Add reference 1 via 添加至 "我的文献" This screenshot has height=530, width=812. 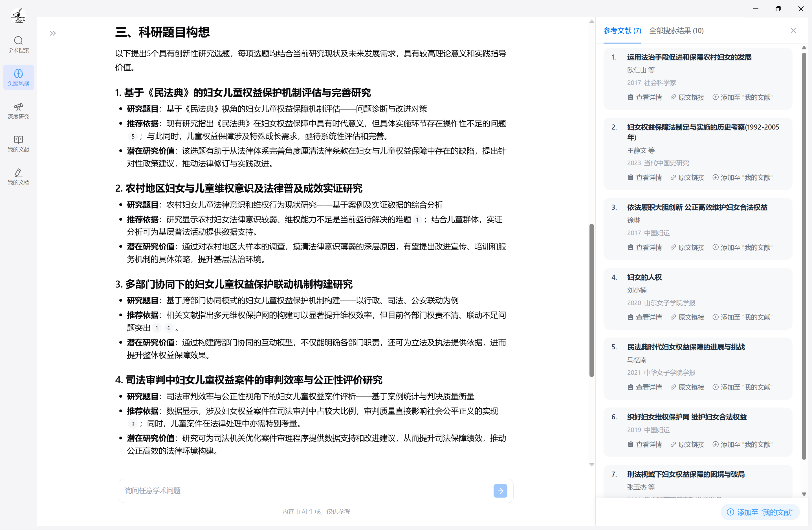tap(742, 97)
